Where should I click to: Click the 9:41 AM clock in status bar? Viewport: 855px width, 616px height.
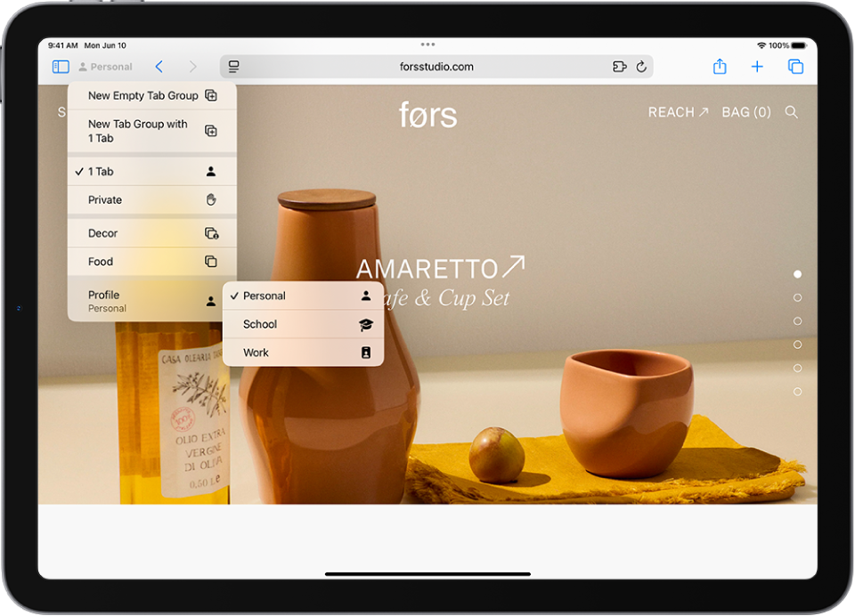pyautogui.click(x=62, y=45)
